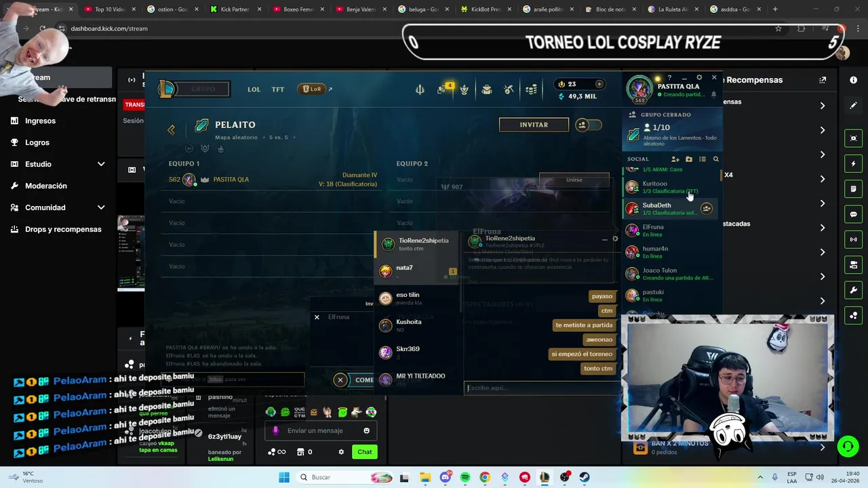Click Enviar un mensaje input field

[321, 430]
